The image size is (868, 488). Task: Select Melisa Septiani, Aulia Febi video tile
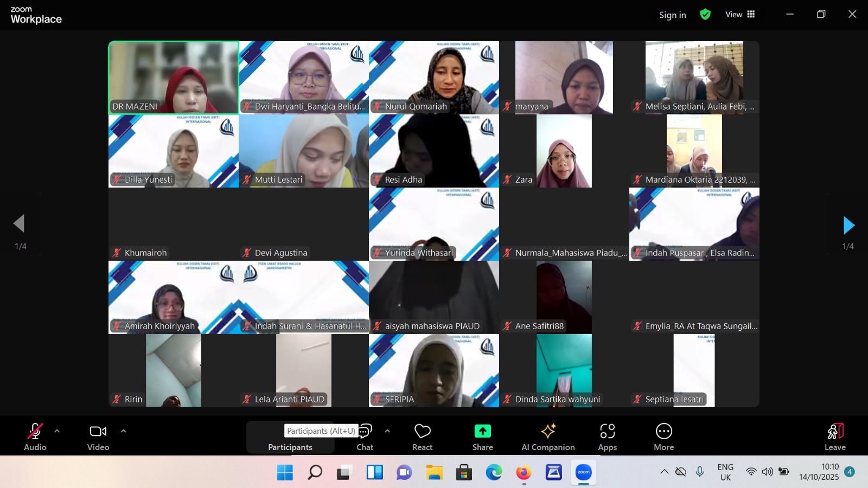694,78
